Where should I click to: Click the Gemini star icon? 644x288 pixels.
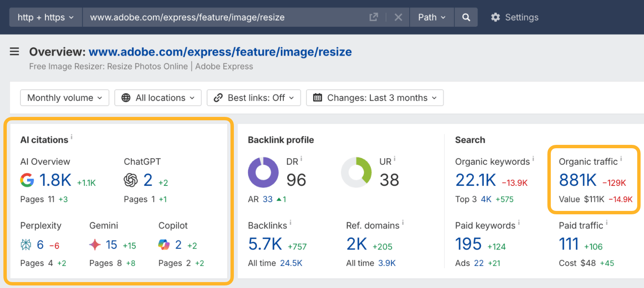pyautogui.click(x=95, y=244)
